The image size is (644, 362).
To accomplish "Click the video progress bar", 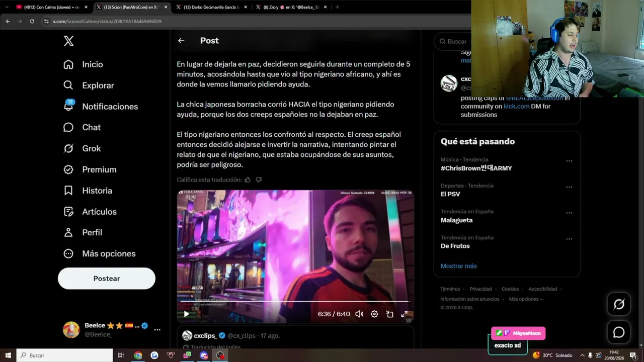I will [295, 301].
